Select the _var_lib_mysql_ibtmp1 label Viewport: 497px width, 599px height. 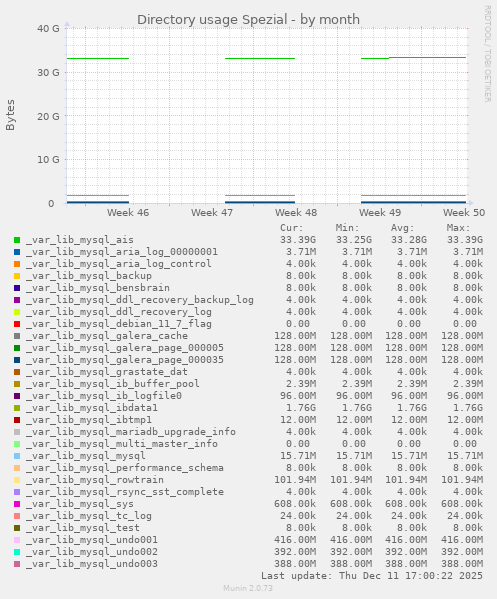[89, 420]
